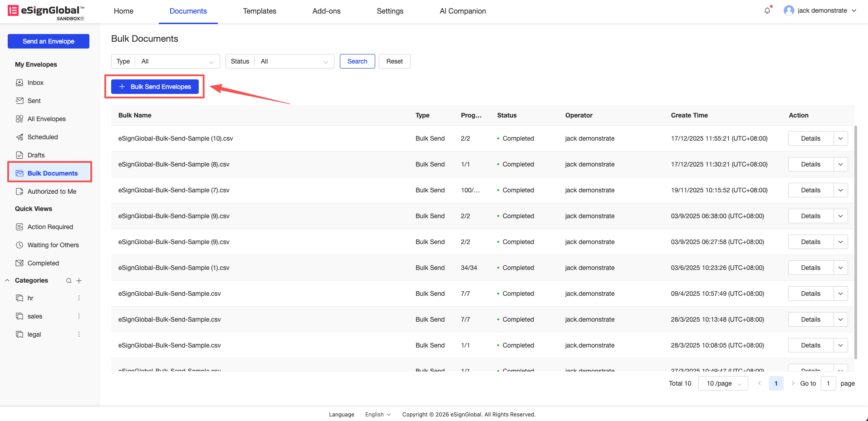Add a new category with plus icon

click(x=79, y=281)
